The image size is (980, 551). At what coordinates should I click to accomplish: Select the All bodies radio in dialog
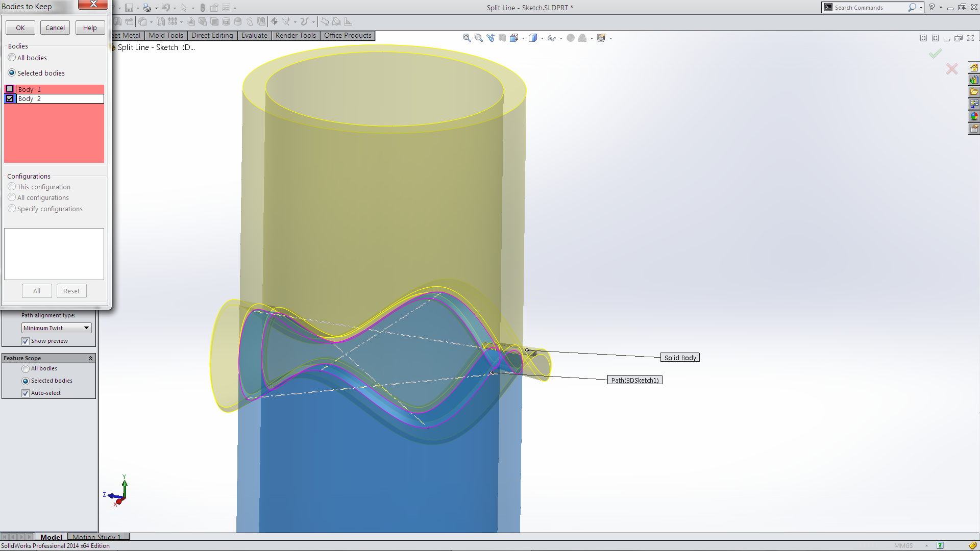pyautogui.click(x=12, y=58)
